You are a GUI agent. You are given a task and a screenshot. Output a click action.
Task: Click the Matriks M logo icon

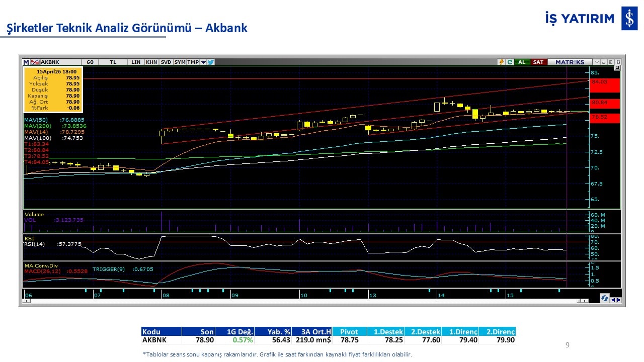click(x=26, y=62)
